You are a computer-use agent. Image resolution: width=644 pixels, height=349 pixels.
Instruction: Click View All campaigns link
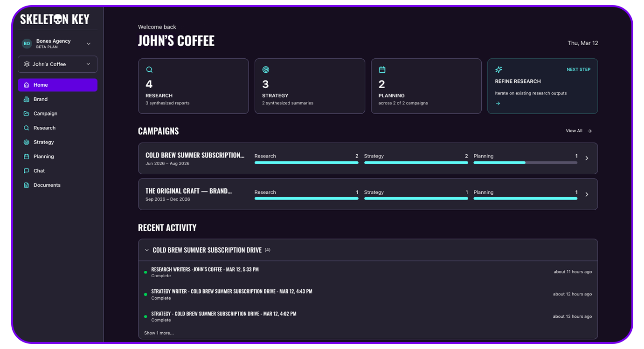578,131
